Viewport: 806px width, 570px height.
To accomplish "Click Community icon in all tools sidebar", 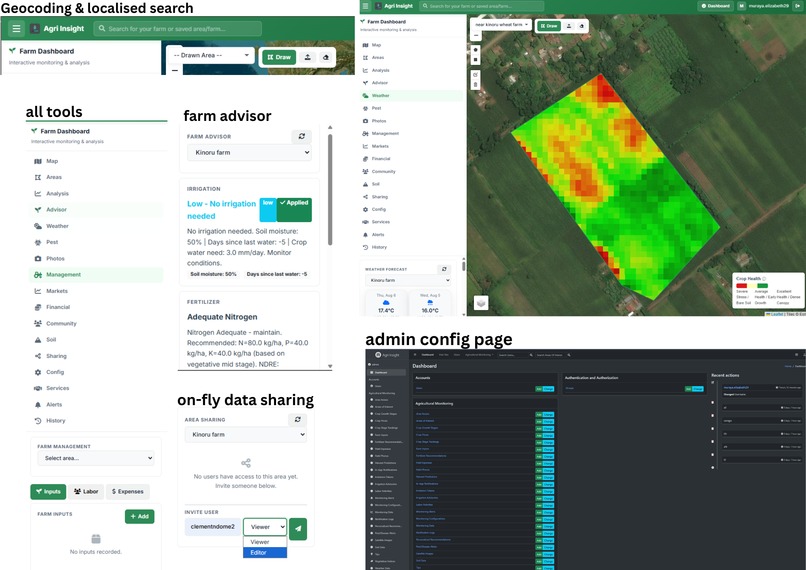I will pyautogui.click(x=38, y=323).
